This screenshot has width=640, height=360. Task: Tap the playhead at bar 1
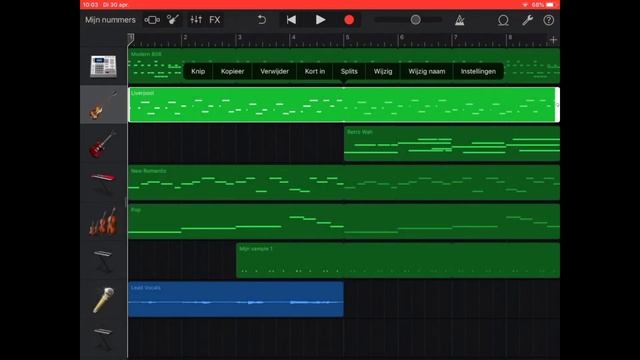[131, 38]
